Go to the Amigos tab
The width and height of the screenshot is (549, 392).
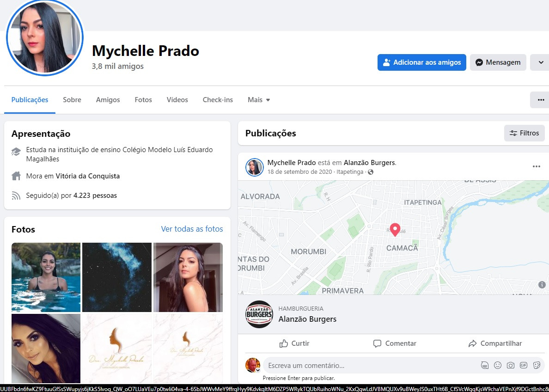tap(108, 100)
